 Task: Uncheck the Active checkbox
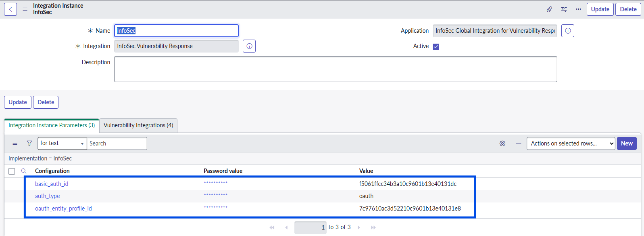pyautogui.click(x=436, y=46)
